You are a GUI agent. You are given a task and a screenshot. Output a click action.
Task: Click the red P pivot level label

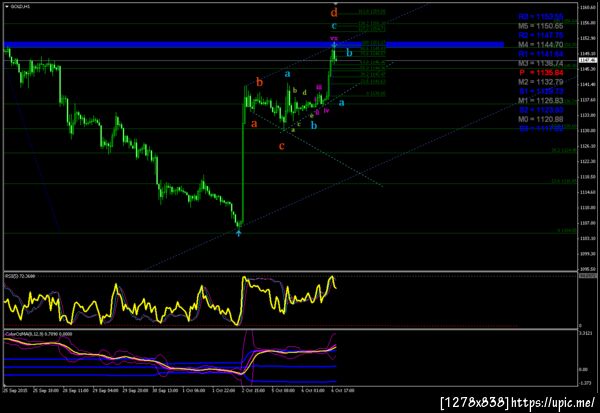point(541,73)
